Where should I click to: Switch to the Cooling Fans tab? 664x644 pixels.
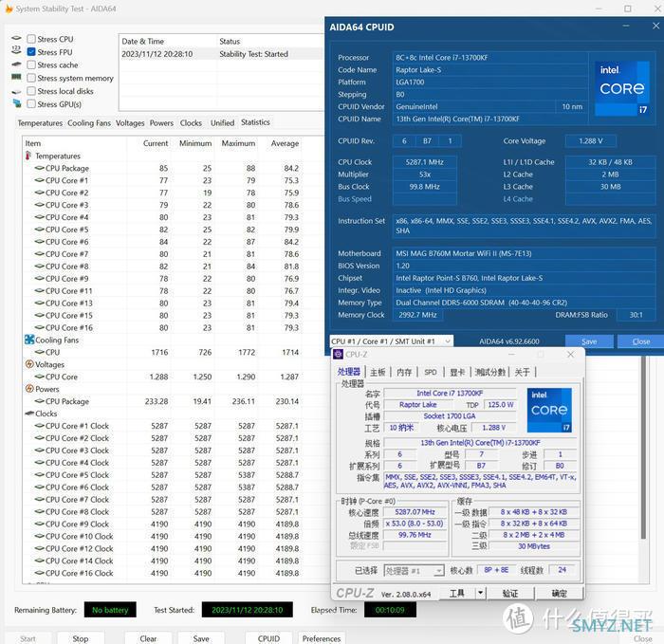pos(89,123)
